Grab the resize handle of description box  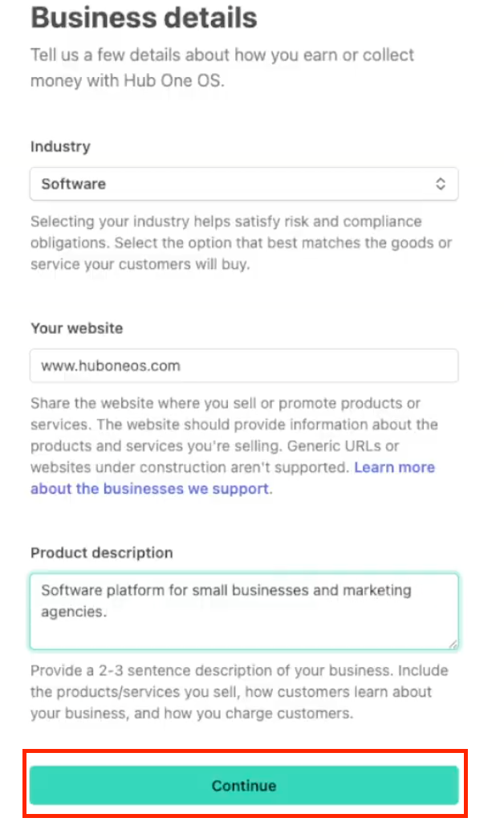(x=453, y=643)
